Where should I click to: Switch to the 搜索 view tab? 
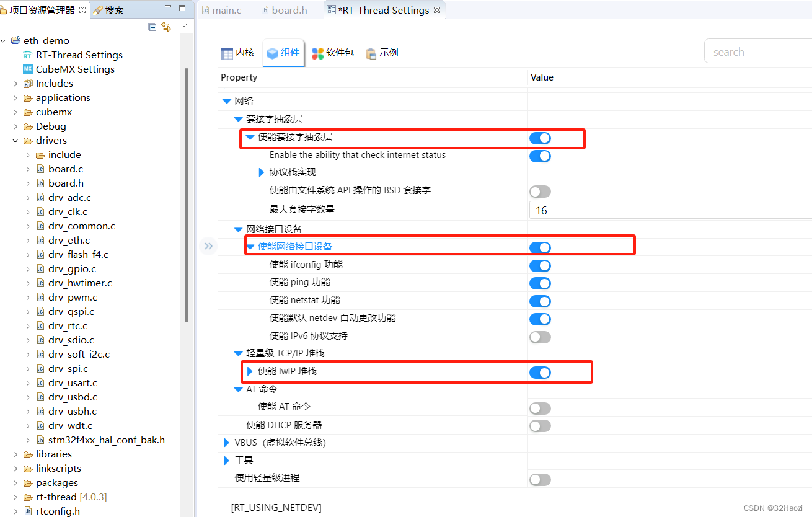(x=108, y=10)
